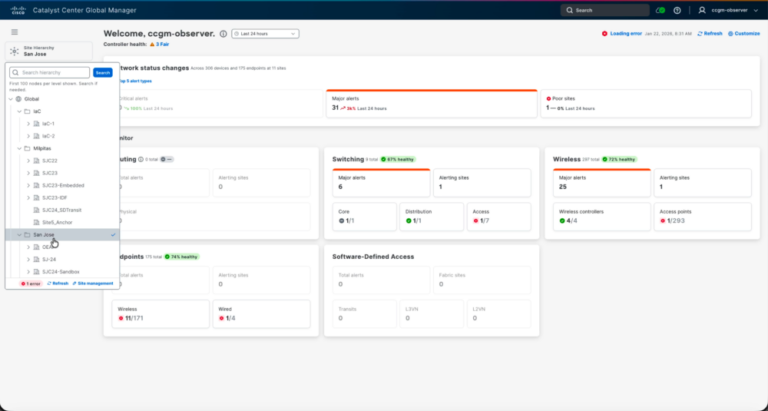Viewport: 768px width, 411px height.
Task: Click the info icon beside Welcome heading
Action: (223, 34)
